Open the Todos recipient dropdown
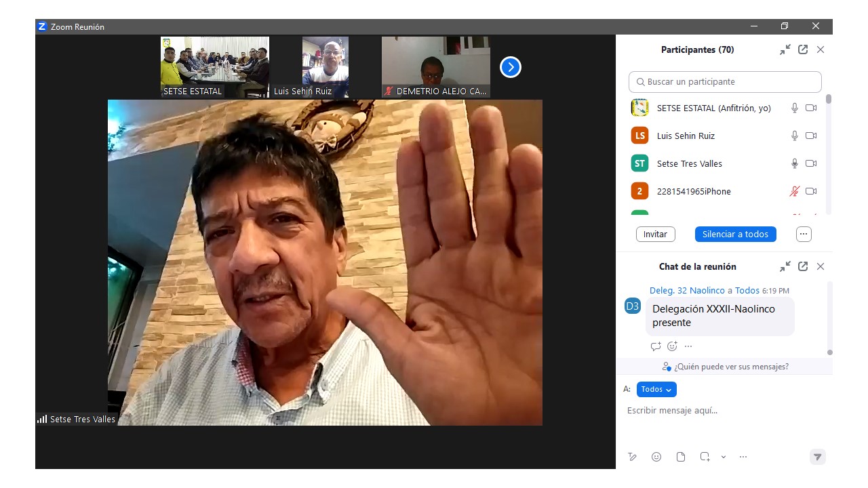 pos(656,389)
